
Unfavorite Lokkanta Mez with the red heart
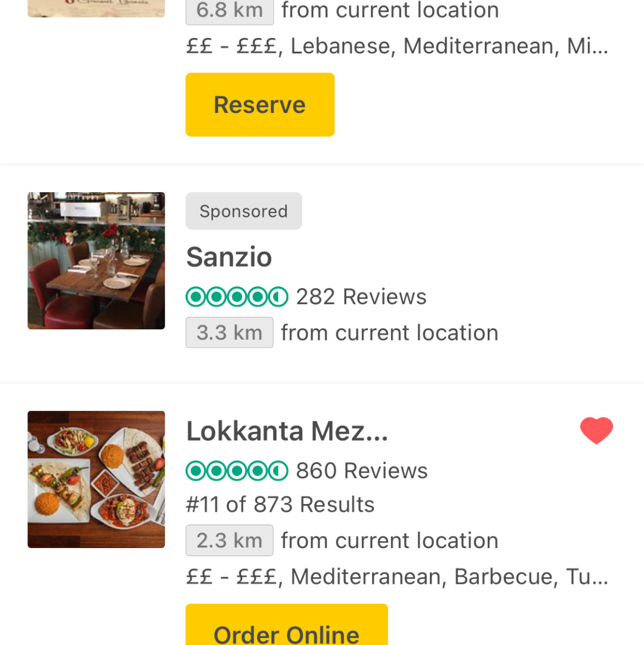(x=596, y=430)
